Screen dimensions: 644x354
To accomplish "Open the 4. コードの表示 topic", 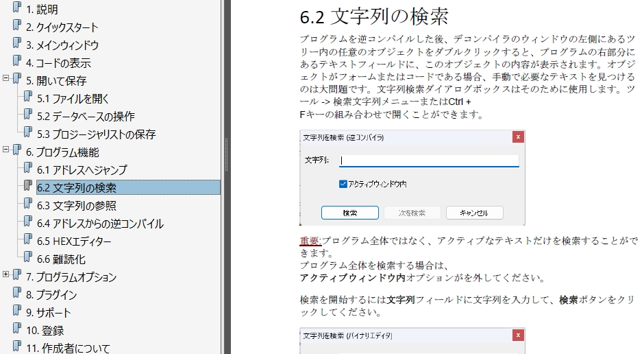I will 58,63.
